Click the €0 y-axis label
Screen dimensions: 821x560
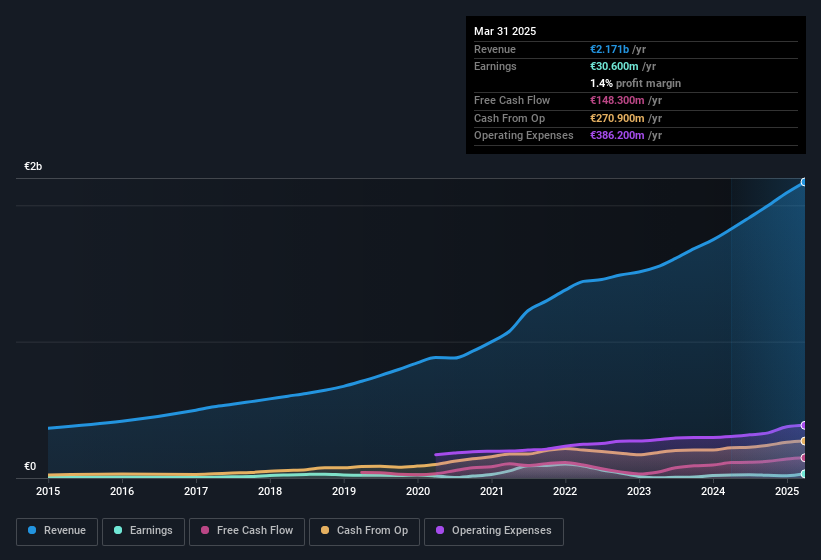(30, 466)
